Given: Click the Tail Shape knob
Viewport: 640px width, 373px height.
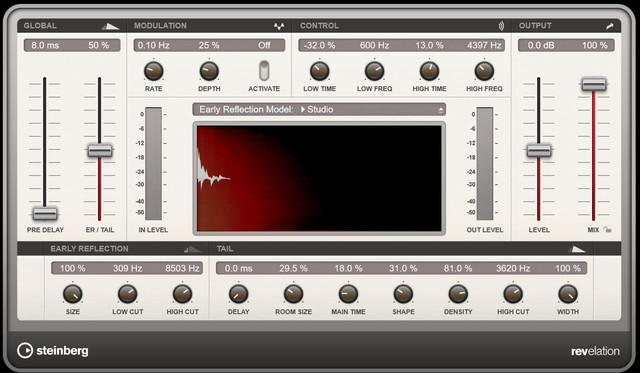Looking at the screenshot, I should pyautogui.click(x=403, y=294).
